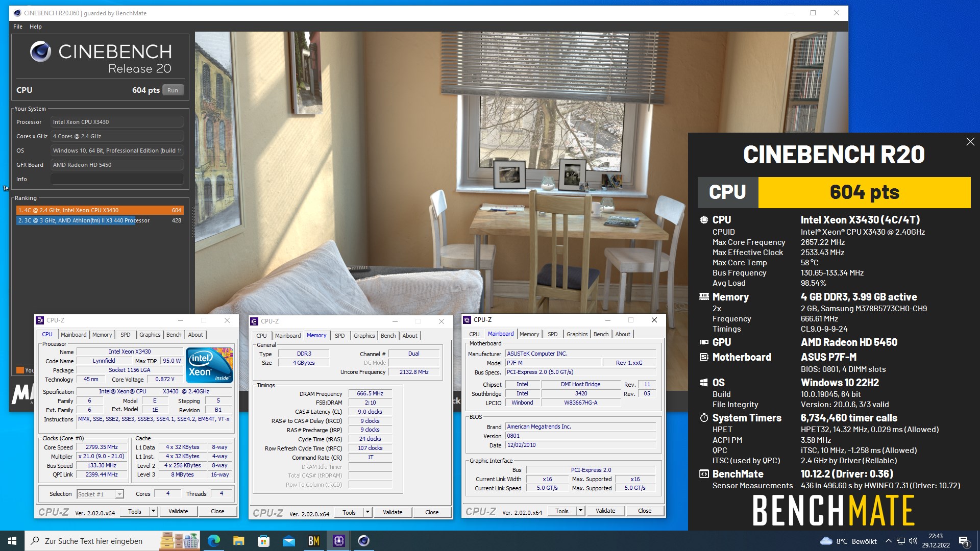Click Validate in CPU-Z CPU window
The width and height of the screenshot is (980, 551).
178,511
